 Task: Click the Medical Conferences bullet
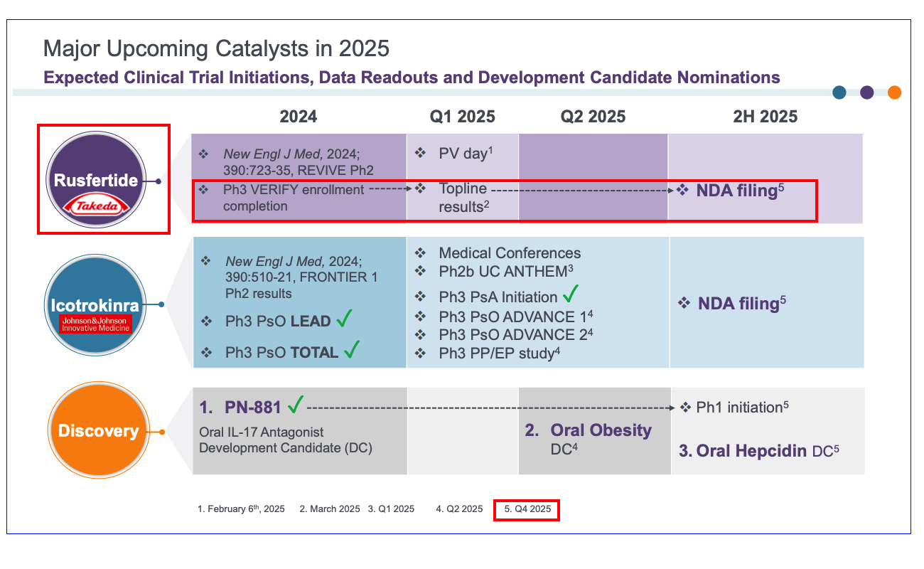pyautogui.click(x=510, y=253)
